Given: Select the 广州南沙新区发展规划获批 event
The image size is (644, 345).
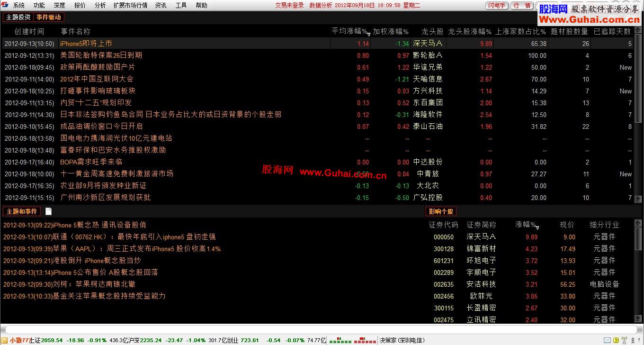Looking at the screenshot, I should pos(105,197).
